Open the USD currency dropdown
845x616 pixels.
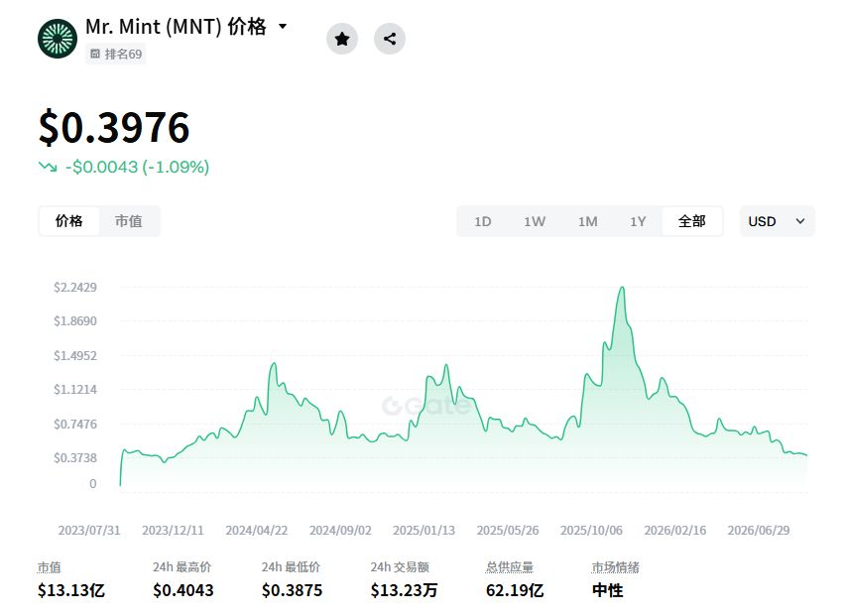click(x=778, y=221)
